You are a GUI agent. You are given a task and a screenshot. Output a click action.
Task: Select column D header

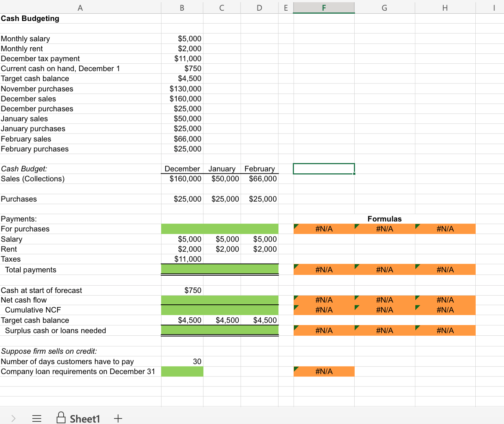coord(259,8)
